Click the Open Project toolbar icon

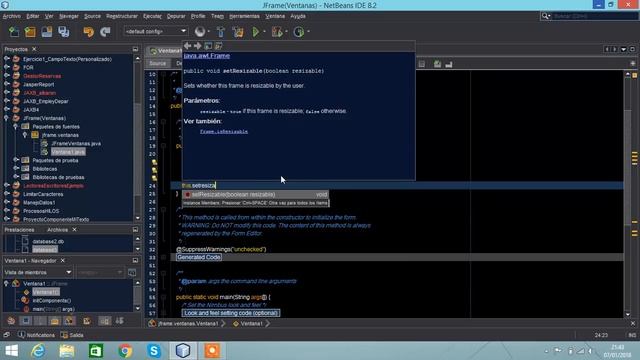[47, 32]
